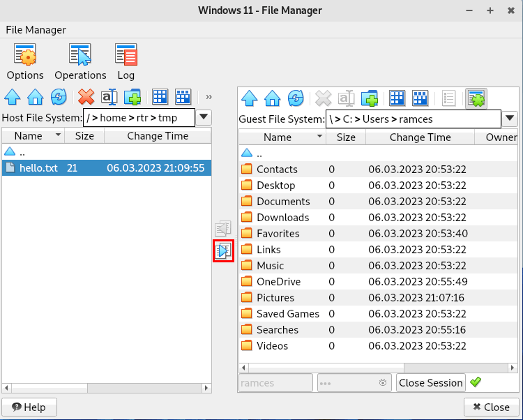The height and width of the screenshot is (420, 523).
Task: Invert selection in host pane
Action: point(183,97)
